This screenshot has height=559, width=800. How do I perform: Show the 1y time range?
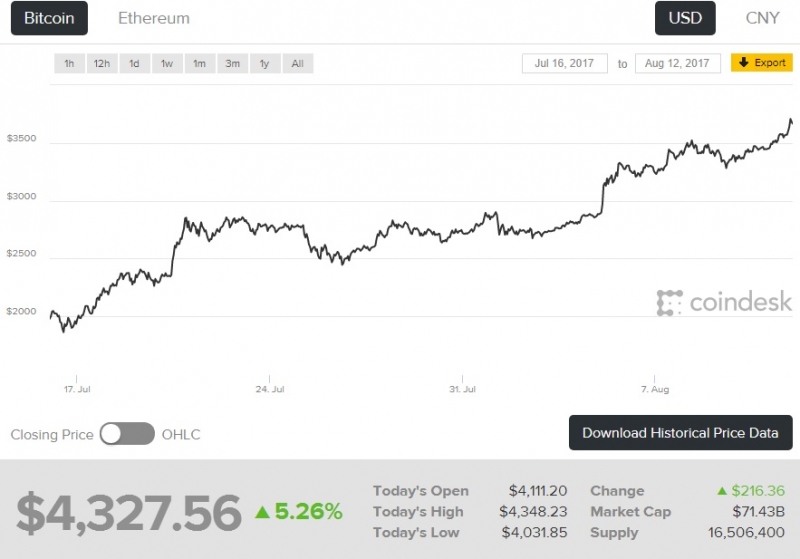265,64
